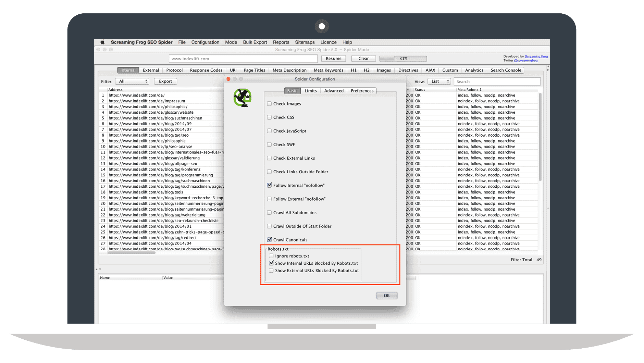Sort by the Meta Robots 1 column header
644x363 pixels.
click(x=497, y=90)
